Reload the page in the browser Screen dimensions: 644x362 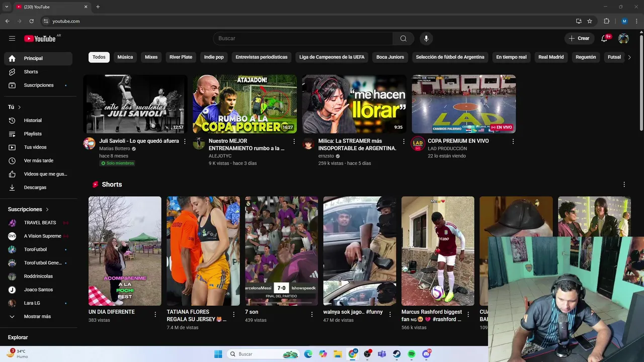(31, 21)
